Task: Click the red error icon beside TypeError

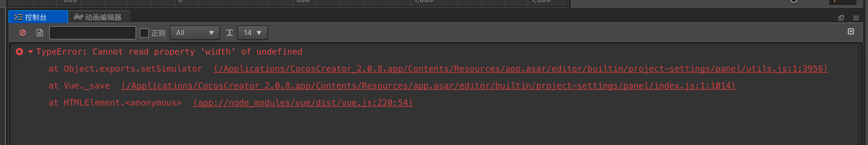Action: click(x=19, y=52)
